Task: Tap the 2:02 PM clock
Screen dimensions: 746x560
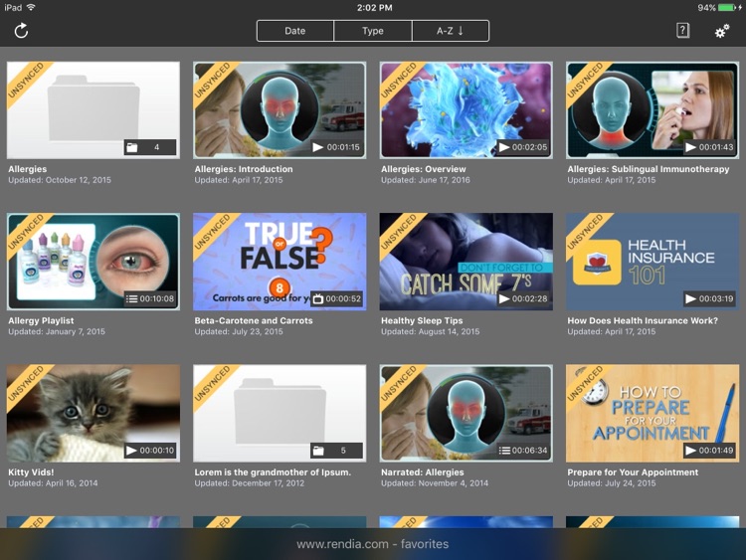Action: coord(374,8)
